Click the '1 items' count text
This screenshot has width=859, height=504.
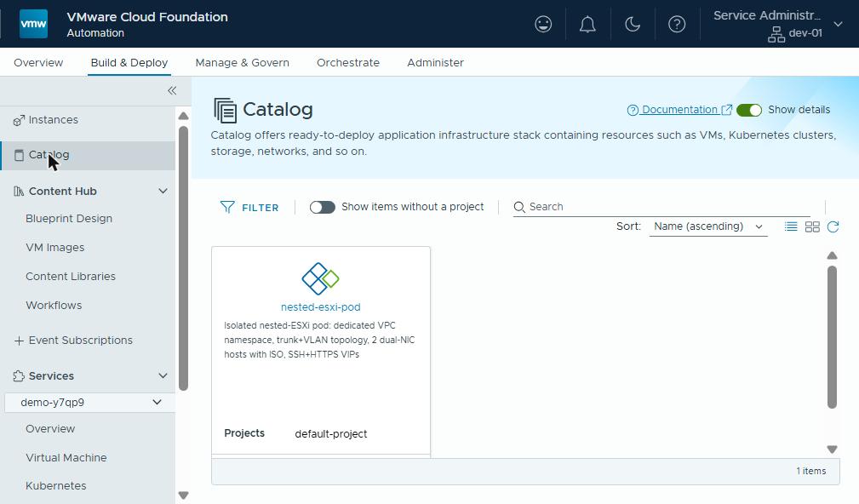click(810, 471)
